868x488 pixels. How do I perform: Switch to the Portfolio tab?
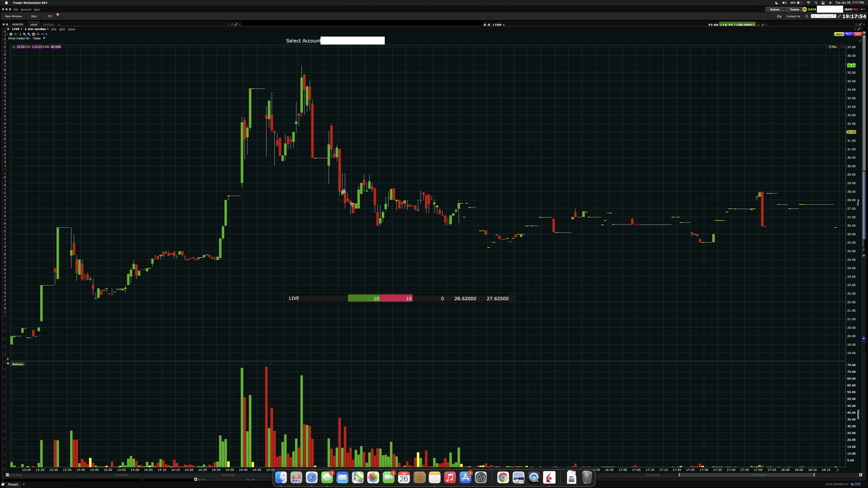tap(48, 25)
